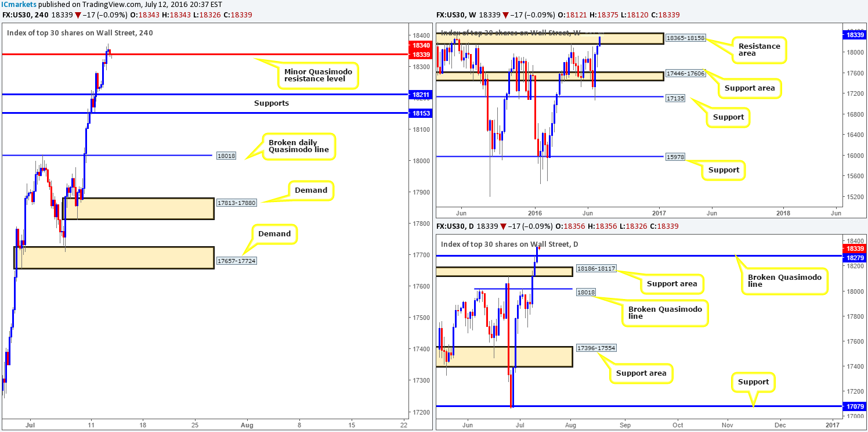The image size is (868, 432).
Task: Click the 18186-18117 daily zone label
Action: [598, 269]
